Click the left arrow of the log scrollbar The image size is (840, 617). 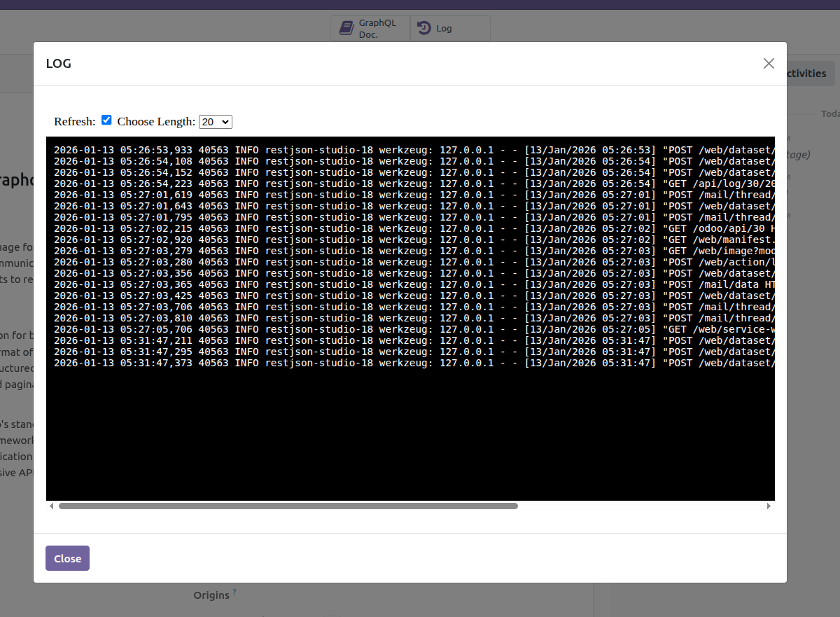tap(51, 506)
